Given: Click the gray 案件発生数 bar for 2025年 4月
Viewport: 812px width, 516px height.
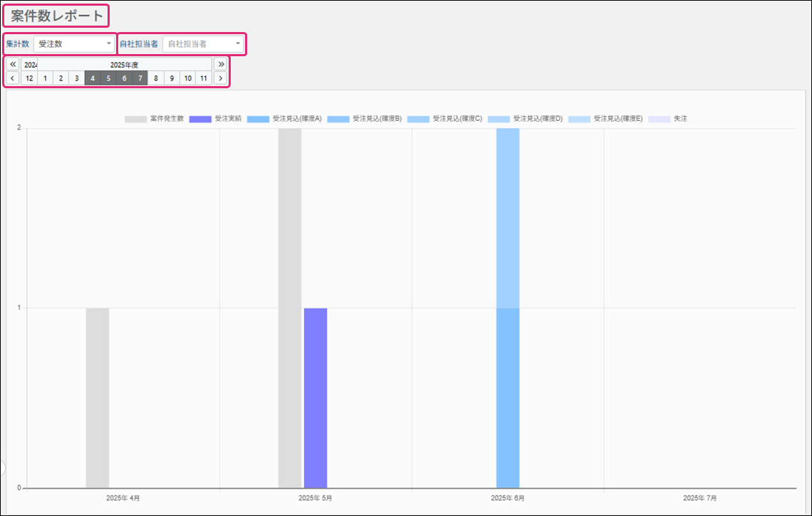Looking at the screenshot, I should click(98, 398).
